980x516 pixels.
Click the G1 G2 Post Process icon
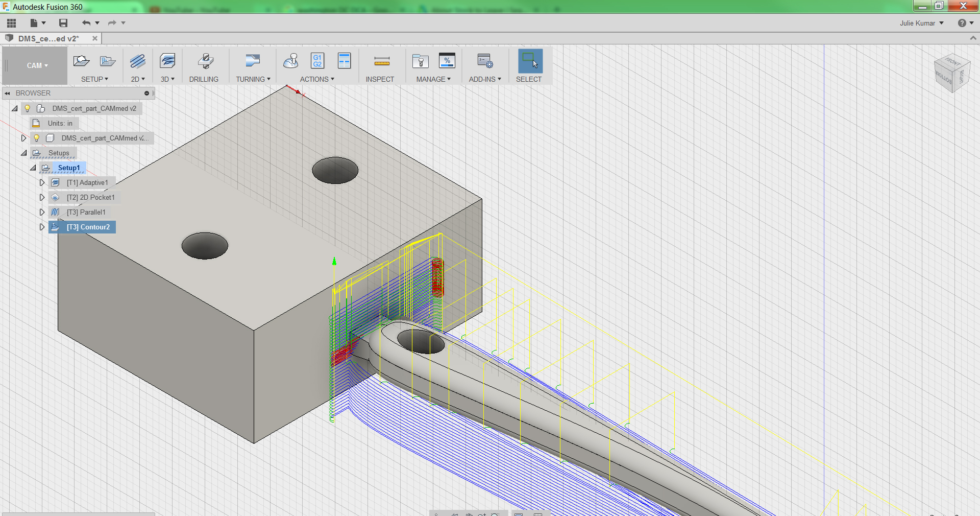pos(317,61)
